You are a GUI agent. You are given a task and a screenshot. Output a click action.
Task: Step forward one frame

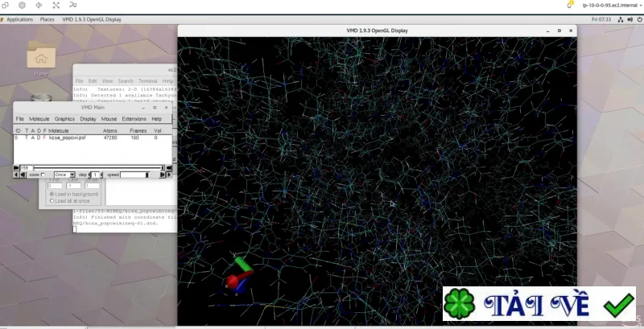163,175
